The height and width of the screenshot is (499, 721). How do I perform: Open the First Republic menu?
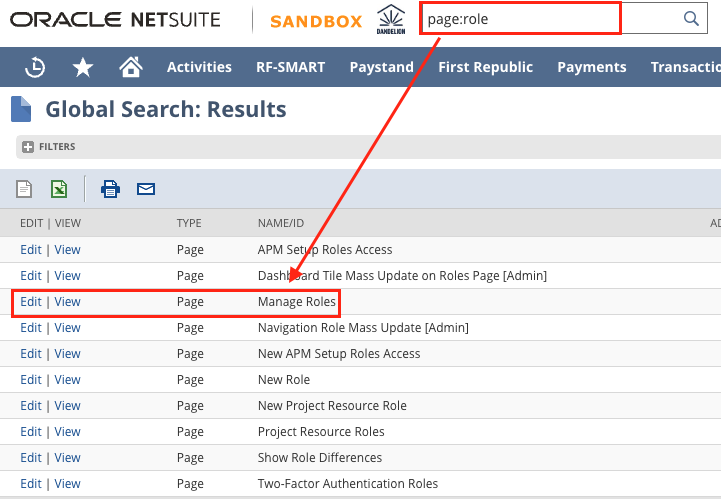point(485,67)
